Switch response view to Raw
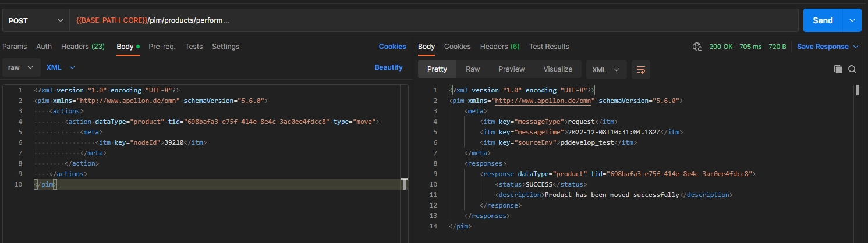 click(x=473, y=69)
